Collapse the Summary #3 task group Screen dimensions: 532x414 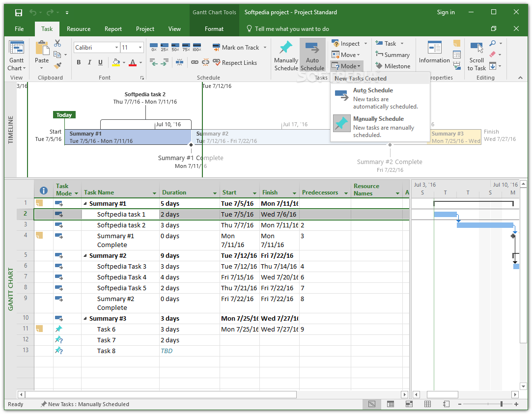(85, 319)
